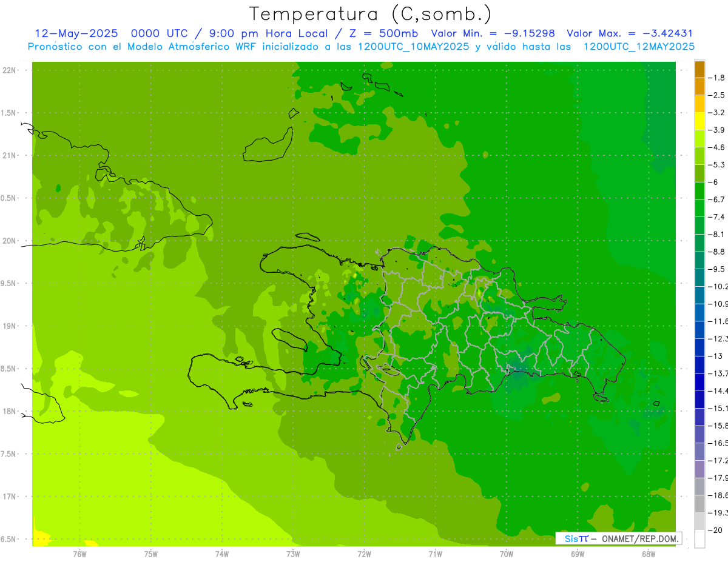
Task: Click the 'ONAMET/REP.DOM.' credit label
Action: (x=639, y=538)
